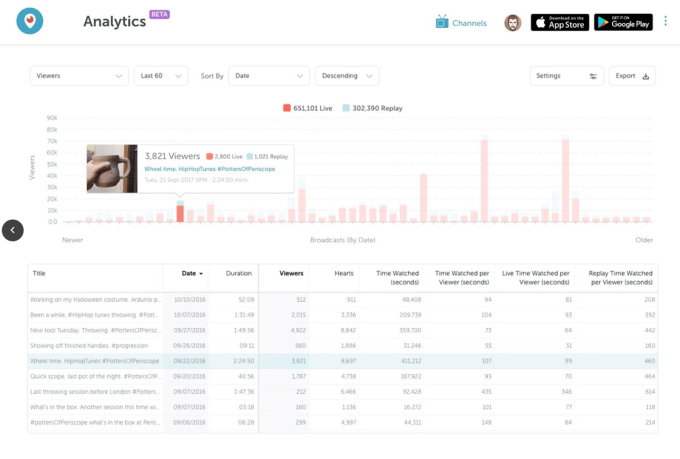The width and height of the screenshot is (680, 459).
Task: Sort table by Date column header
Action: pos(191,272)
